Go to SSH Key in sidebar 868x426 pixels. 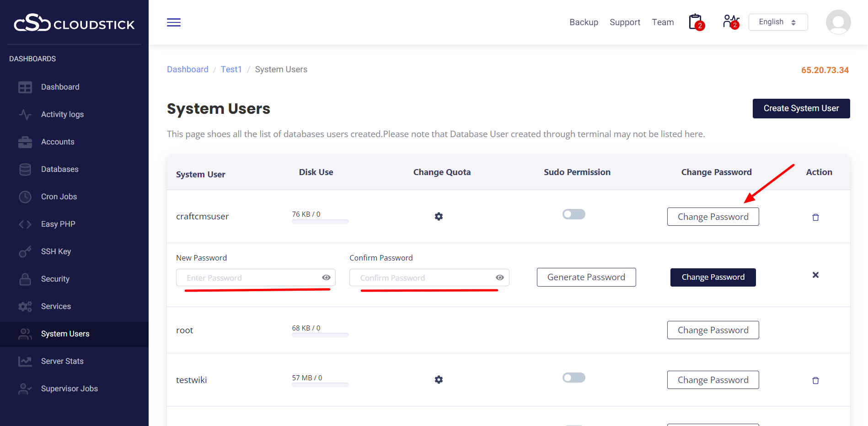[x=56, y=251]
